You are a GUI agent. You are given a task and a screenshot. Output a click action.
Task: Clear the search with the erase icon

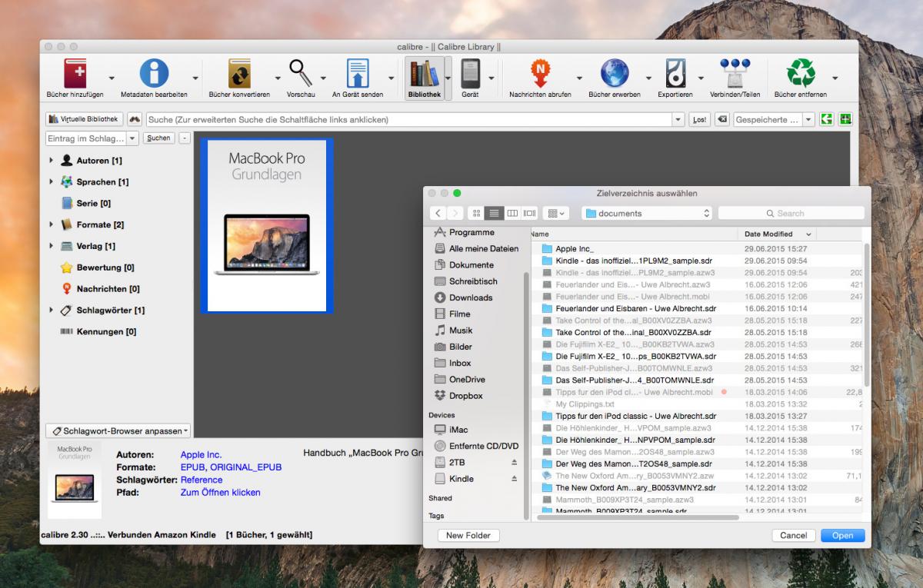[x=722, y=119]
